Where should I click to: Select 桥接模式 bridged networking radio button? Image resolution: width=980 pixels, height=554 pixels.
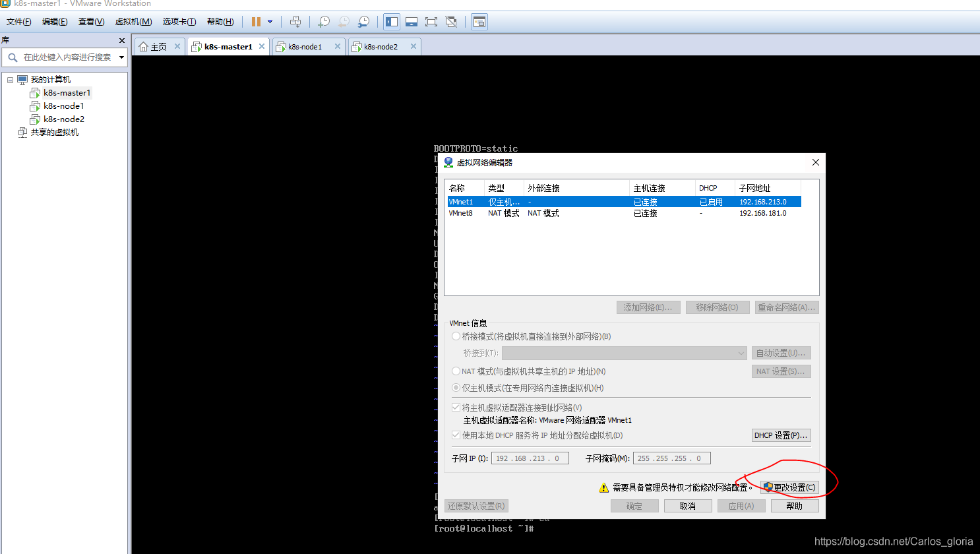pos(456,336)
